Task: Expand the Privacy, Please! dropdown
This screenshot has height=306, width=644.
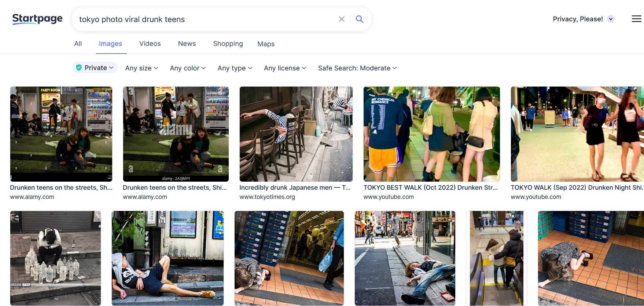Action: click(x=611, y=19)
